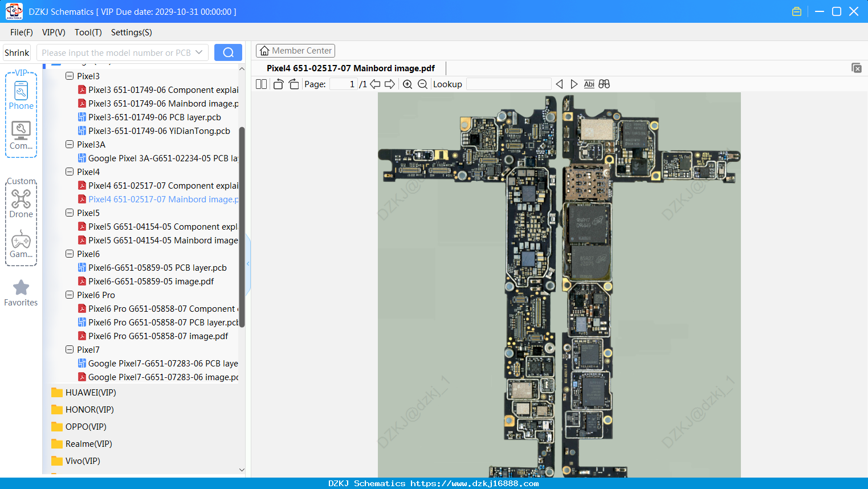This screenshot has width=868, height=489.
Task: Open Pixel4 651-02517-07 Component explain file
Action: (158, 185)
